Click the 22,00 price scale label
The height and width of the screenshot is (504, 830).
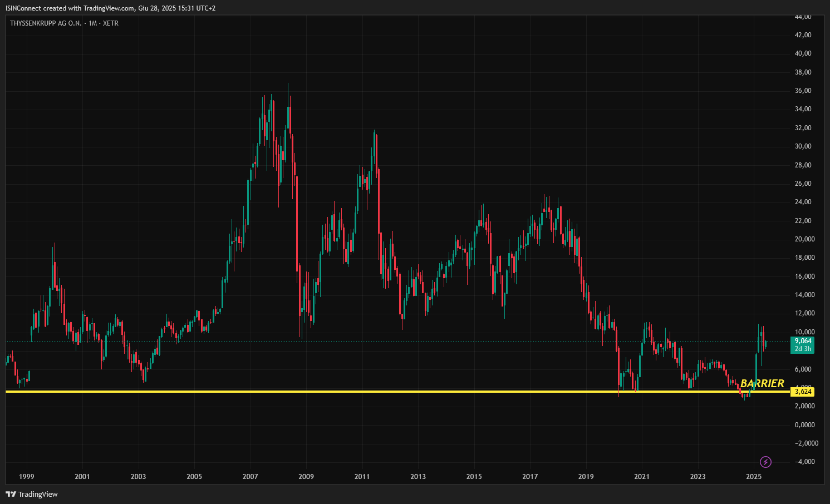[x=803, y=221]
